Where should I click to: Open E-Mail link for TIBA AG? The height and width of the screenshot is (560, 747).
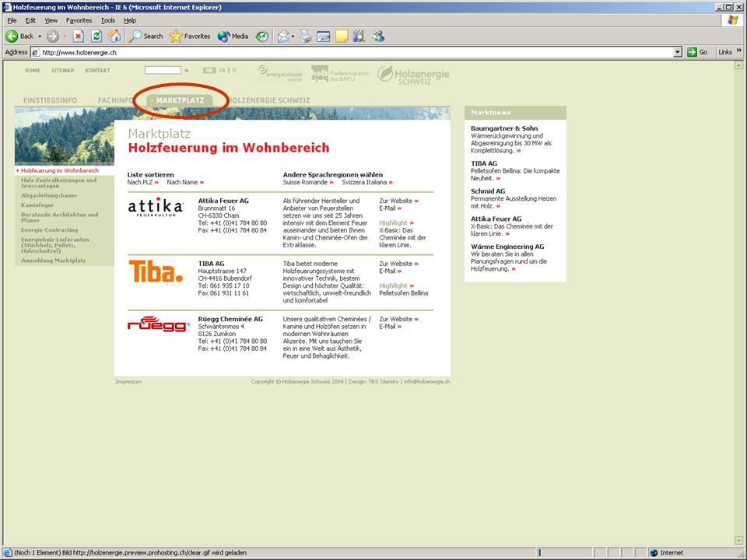point(390,271)
